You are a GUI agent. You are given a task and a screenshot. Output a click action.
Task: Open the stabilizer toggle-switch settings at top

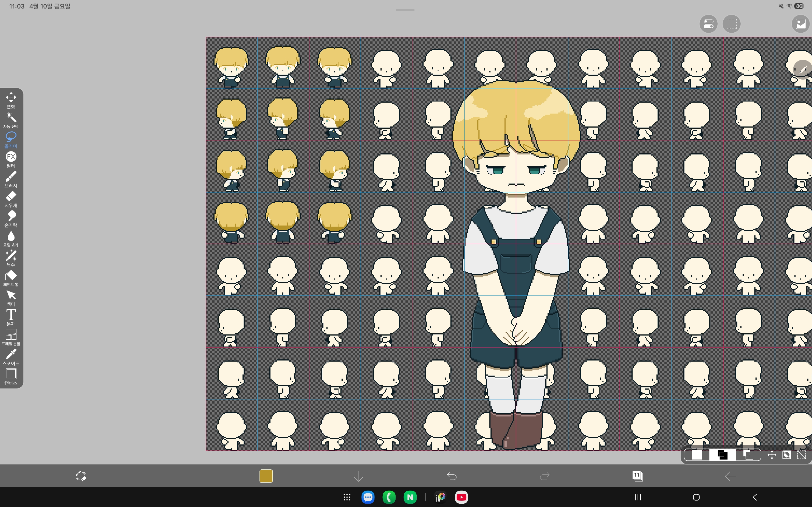[708, 24]
